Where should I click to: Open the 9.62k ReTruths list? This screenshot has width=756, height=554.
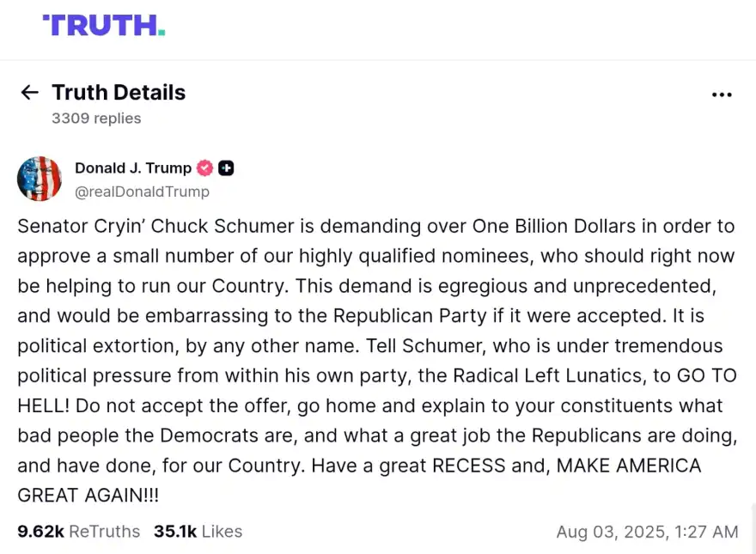78,532
